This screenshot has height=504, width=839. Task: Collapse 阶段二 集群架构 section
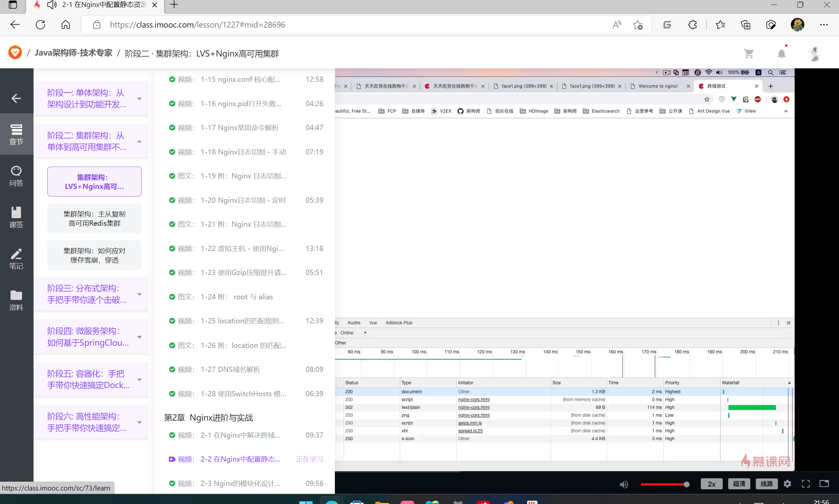click(139, 141)
